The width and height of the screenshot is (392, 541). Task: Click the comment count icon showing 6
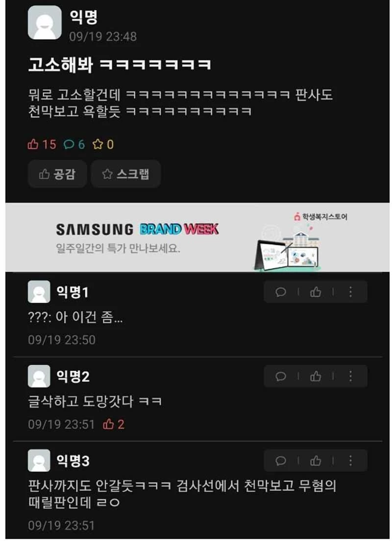tap(74, 144)
